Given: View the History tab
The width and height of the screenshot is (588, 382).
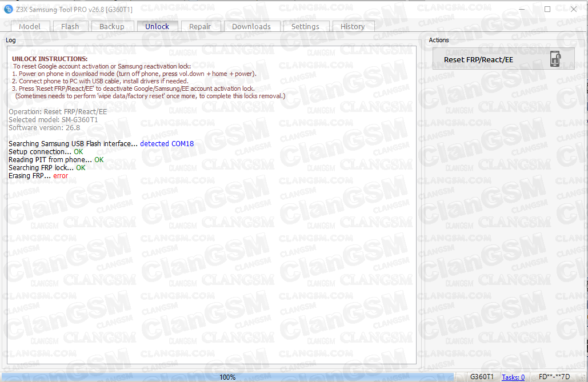Looking at the screenshot, I should [353, 26].
